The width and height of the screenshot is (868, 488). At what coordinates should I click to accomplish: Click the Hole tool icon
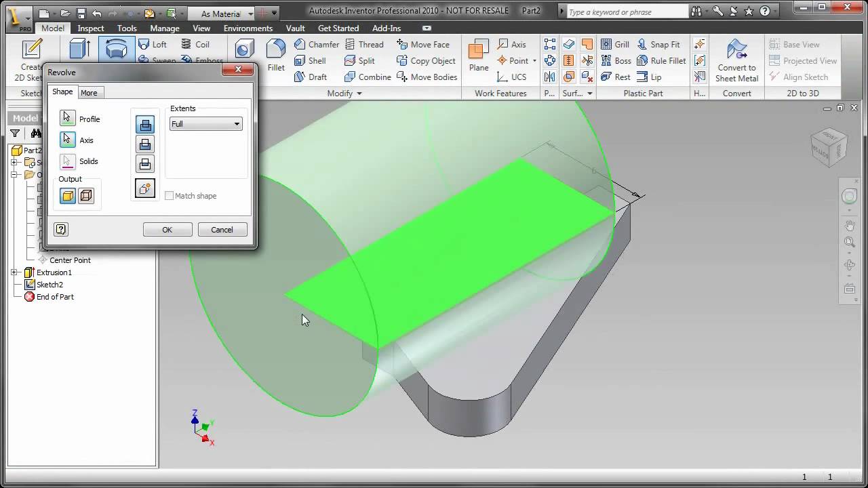click(244, 49)
